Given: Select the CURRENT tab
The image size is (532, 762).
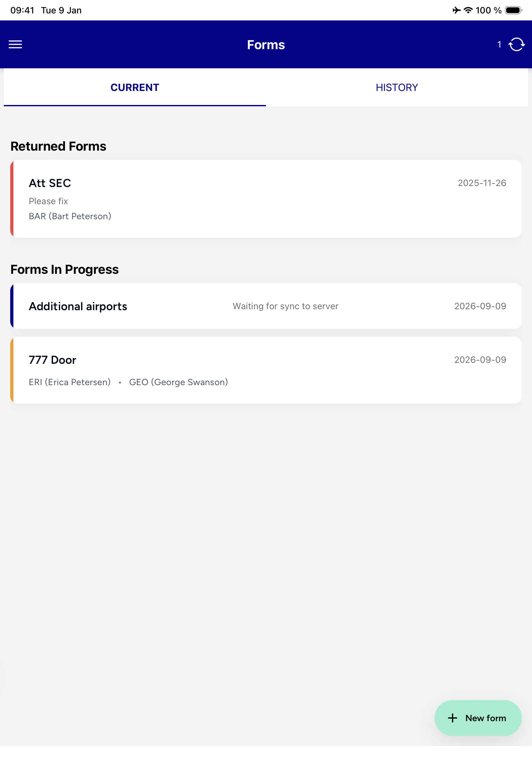Looking at the screenshot, I should pyautogui.click(x=135, y=87).
